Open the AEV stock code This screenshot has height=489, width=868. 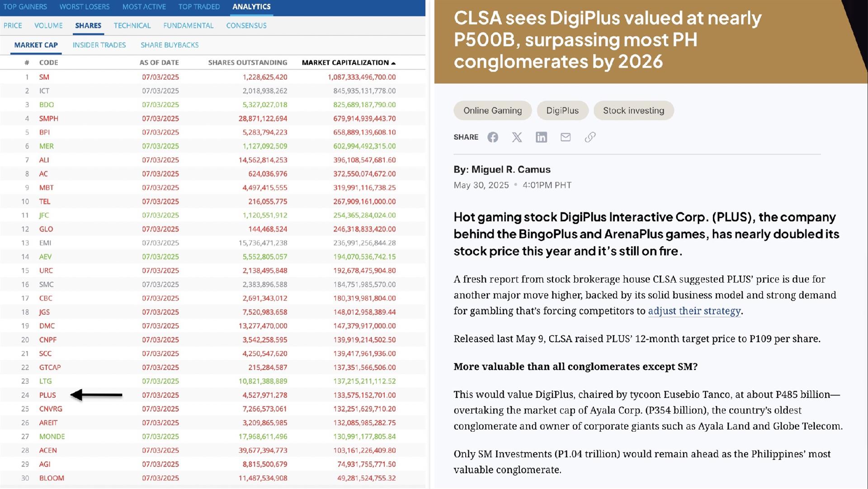point(45,257)
